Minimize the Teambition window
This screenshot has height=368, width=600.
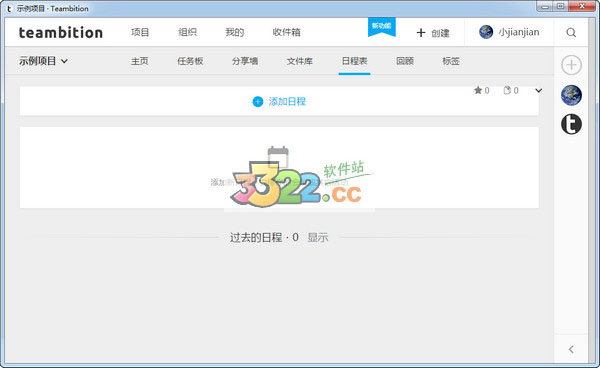click(x=545, y=7)
